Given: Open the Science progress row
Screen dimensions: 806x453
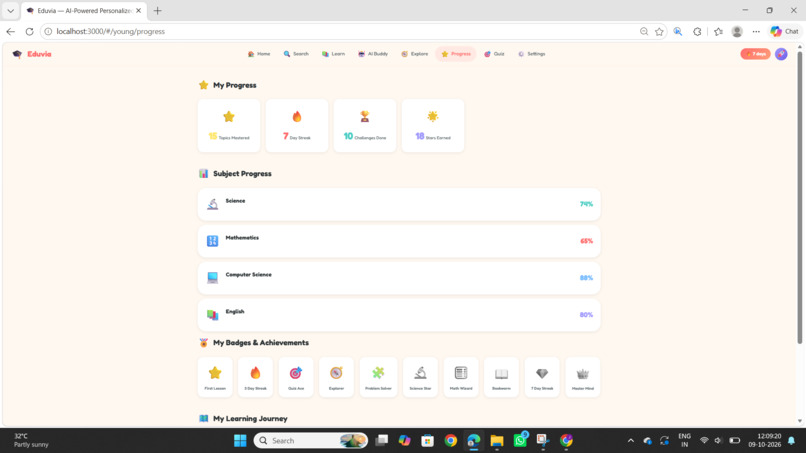Looking at the screenshot, I should coord(399,204).
